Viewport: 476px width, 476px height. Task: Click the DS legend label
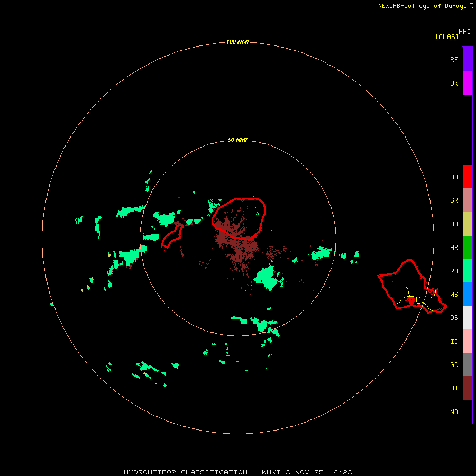[x=454, y=318]
